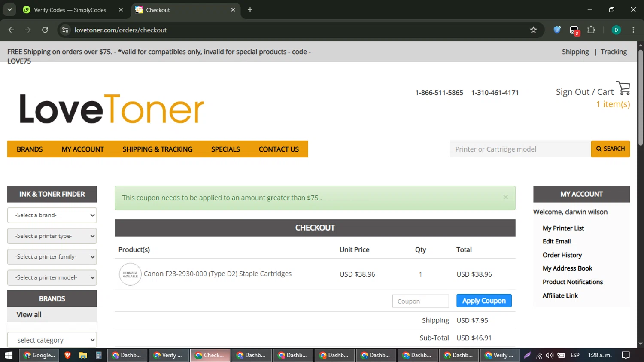
Task: Click the purple feather tray icon
Action: 527,355
